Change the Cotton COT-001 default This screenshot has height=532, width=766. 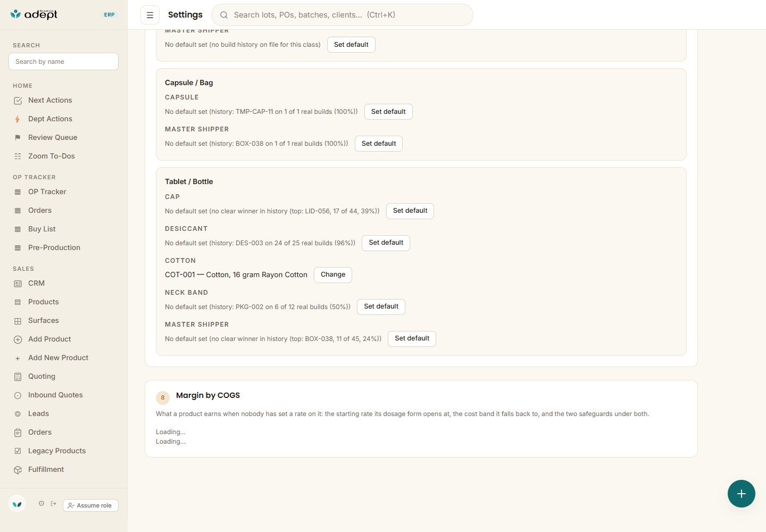click(333, 275)
